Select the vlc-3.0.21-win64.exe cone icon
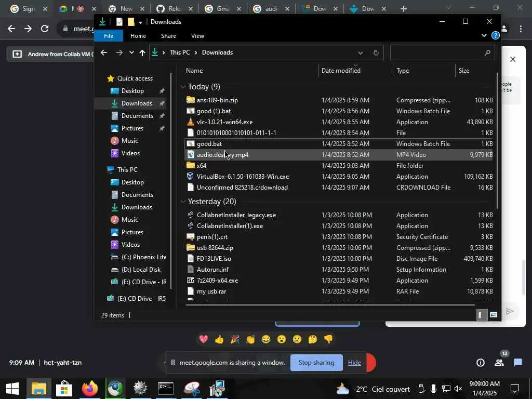The width and height of the screenshot is (532, 399). pos(190,122)
